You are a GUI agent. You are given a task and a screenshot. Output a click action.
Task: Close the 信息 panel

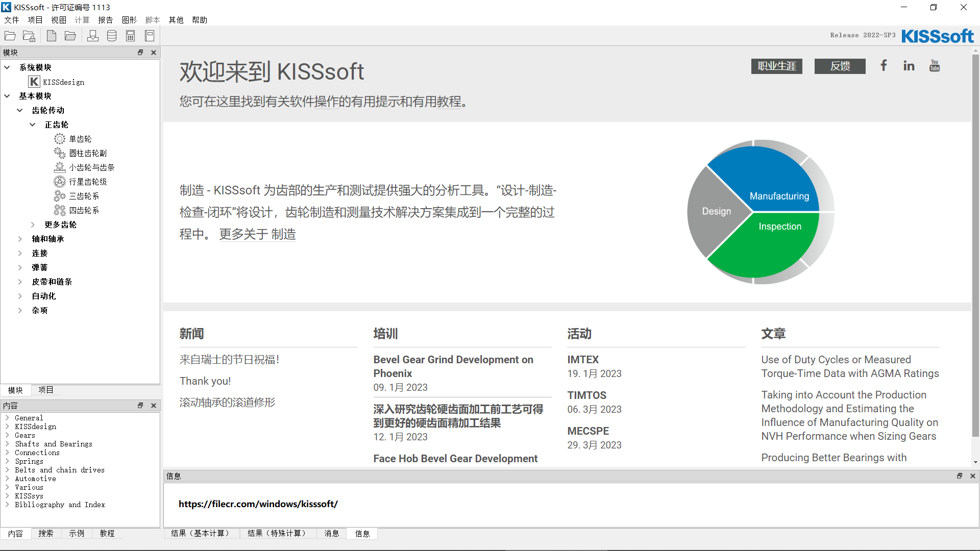click(973, 476)
